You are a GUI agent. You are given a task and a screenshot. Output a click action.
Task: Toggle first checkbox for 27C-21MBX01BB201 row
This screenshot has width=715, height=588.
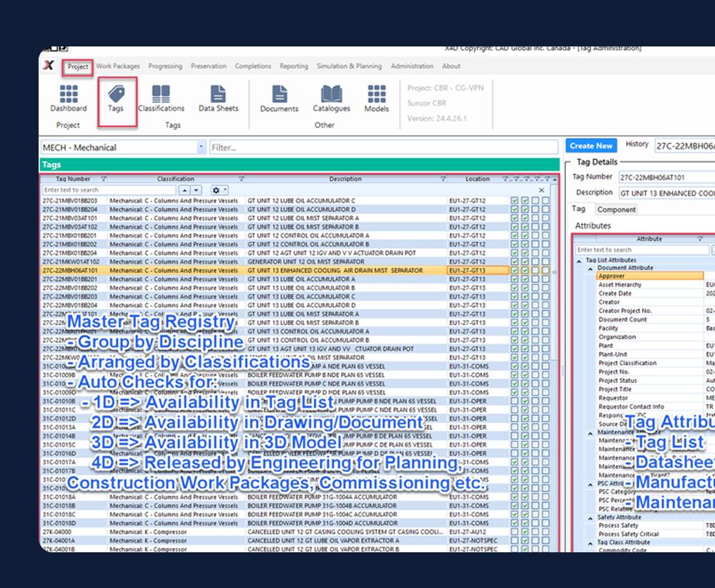[x=514, y=236]
